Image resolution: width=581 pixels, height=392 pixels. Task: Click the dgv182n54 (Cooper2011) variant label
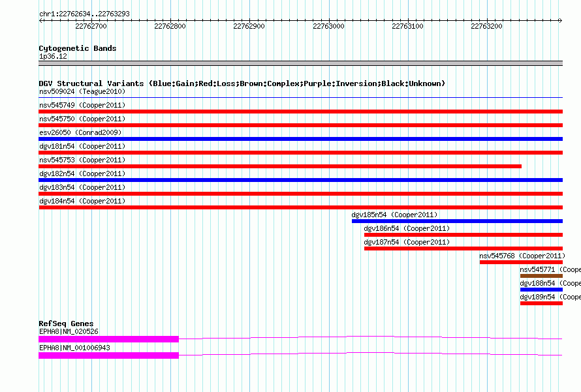82,173
